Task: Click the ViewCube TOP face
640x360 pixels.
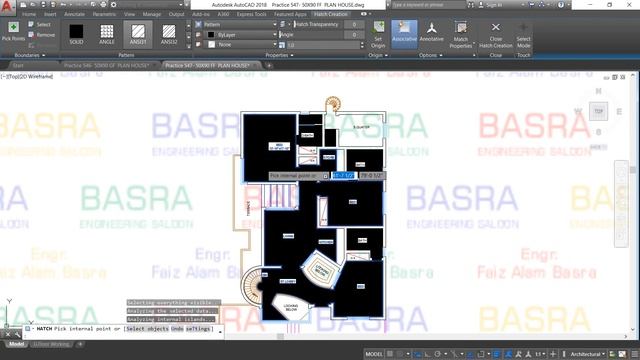Action: pyautogui.click(x=598, y=111)
